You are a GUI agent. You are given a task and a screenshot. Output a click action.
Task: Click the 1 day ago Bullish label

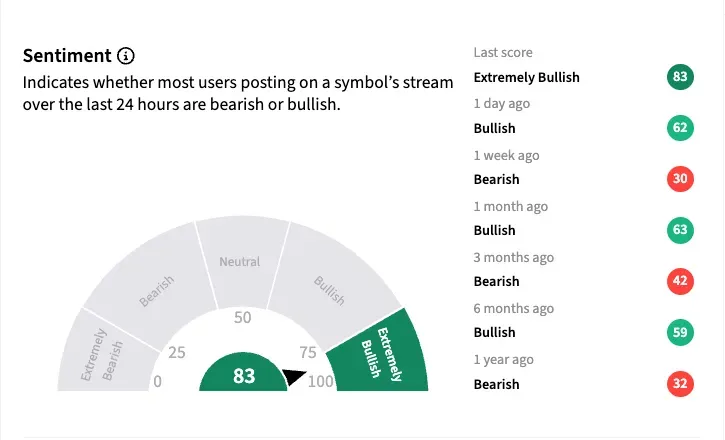click(494, 128)
